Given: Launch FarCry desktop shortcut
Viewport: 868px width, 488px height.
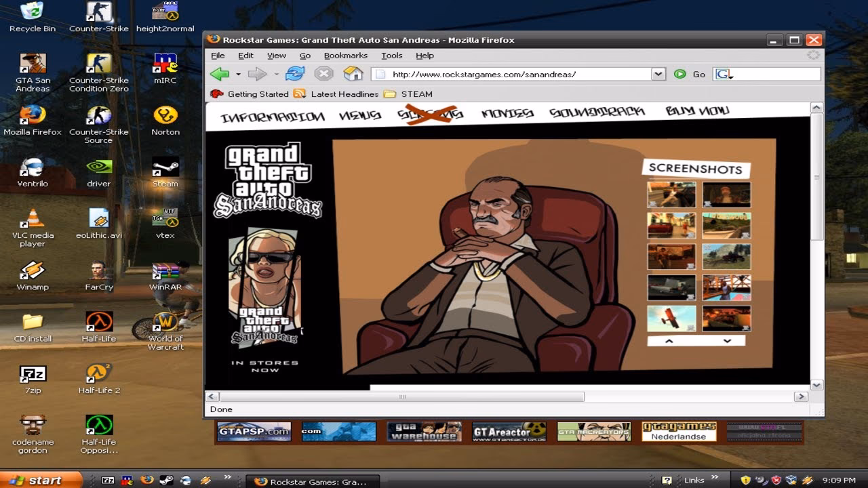Looking at the screenshot, I should 99,275.
